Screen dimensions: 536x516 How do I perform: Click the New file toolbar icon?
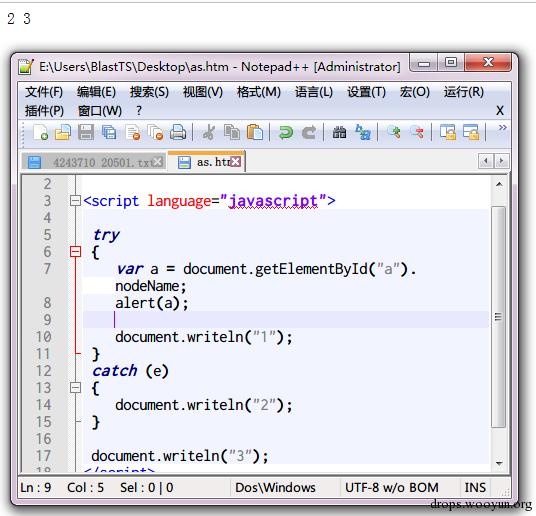tap(40, 132)
